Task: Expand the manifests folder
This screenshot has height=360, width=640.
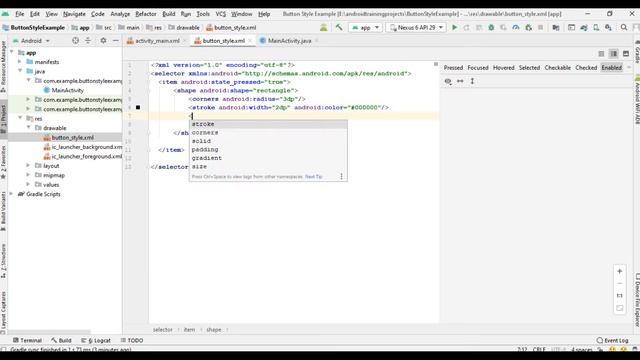Action: click(20, 62)
